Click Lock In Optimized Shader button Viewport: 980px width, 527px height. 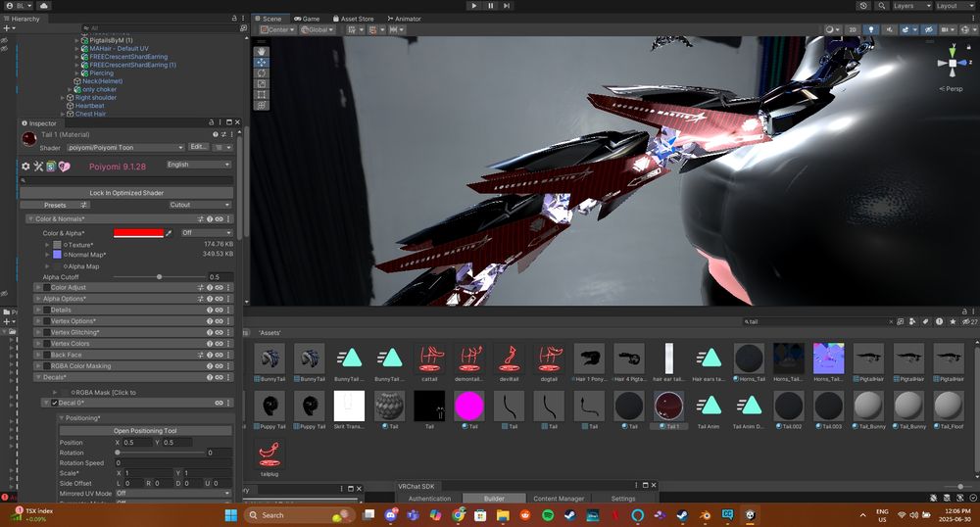(x=126, y=193)
